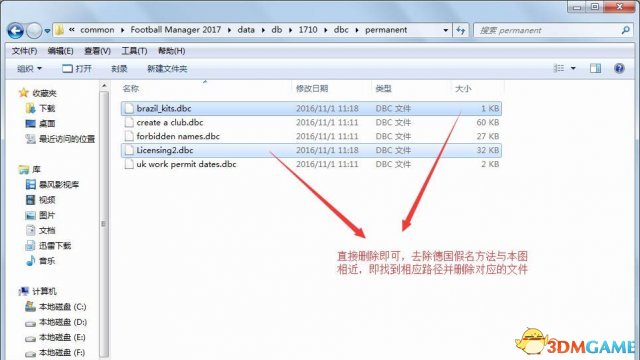
Task: Click the change view icon
Action: click(559, 68)
